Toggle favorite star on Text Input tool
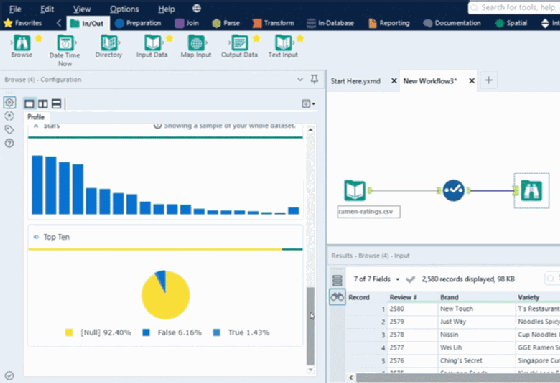Screen dimensions: 560x383 [x=300, y=38]
